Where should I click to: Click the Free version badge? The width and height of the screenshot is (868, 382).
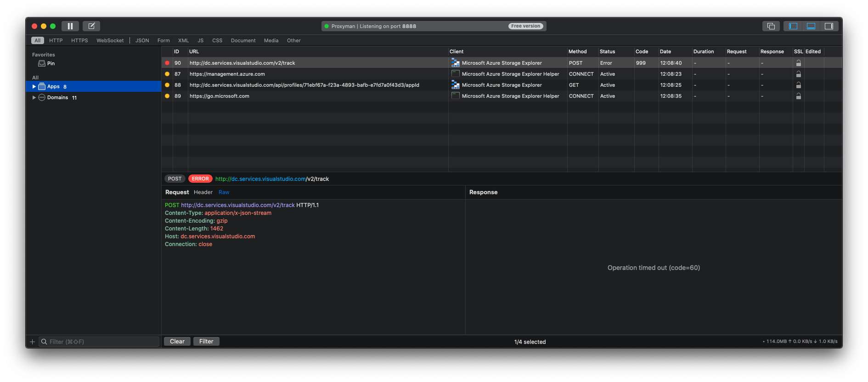click(x=526, y=26)
